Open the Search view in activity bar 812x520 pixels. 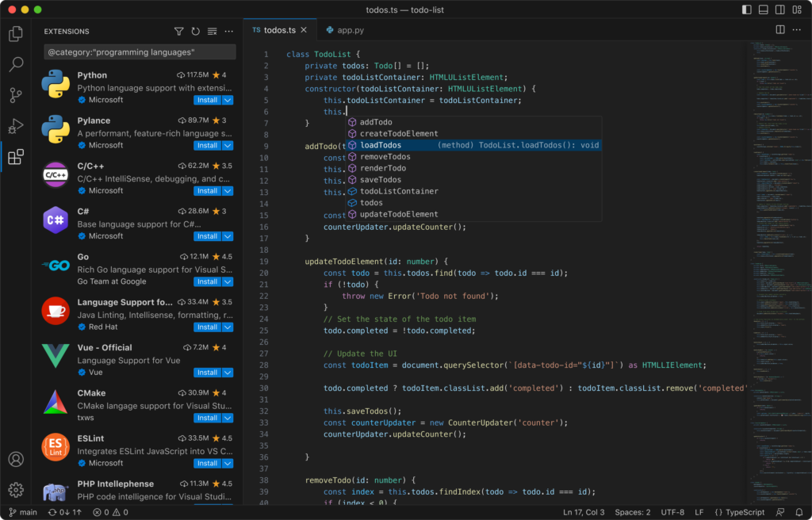click(x=15, y=64)
